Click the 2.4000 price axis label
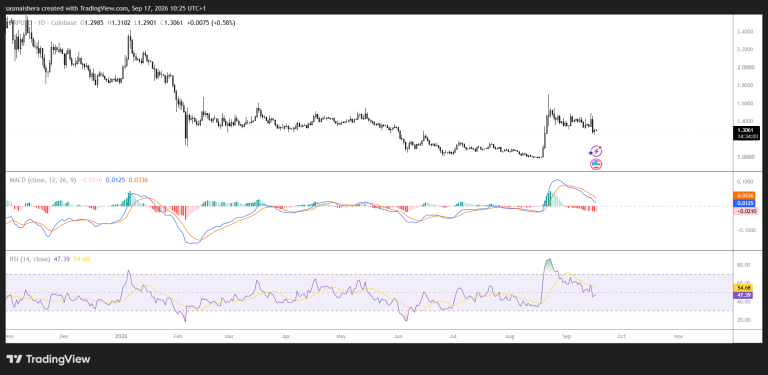The image size is (768, 375). 744,31
